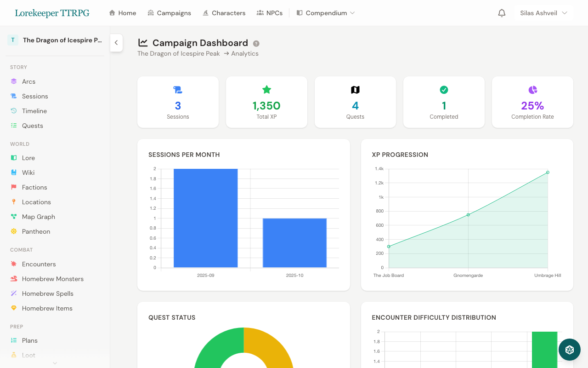The height and width of the screenshot is (368, 588).
Task: Open the Encounters combat section
Action: [x=14, y=264]
